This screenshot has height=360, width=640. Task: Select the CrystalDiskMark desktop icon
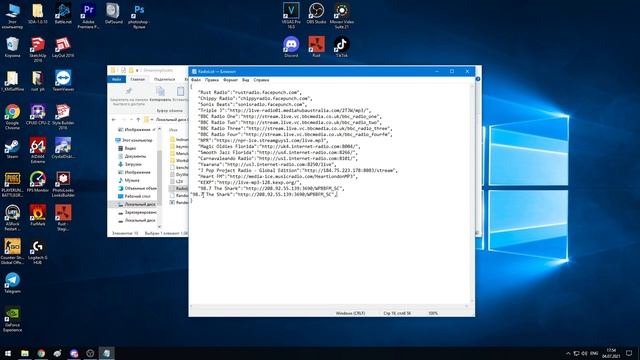point(63,148)
